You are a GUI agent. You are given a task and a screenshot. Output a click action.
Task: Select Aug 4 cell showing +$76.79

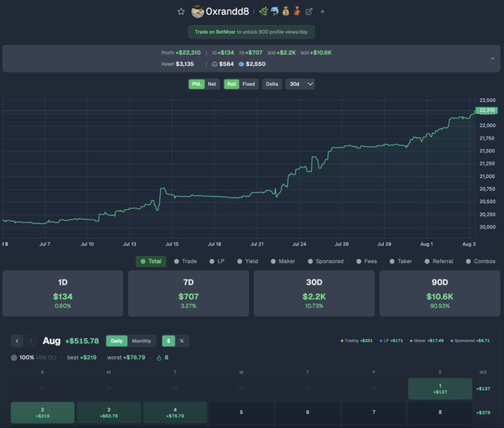175,412
